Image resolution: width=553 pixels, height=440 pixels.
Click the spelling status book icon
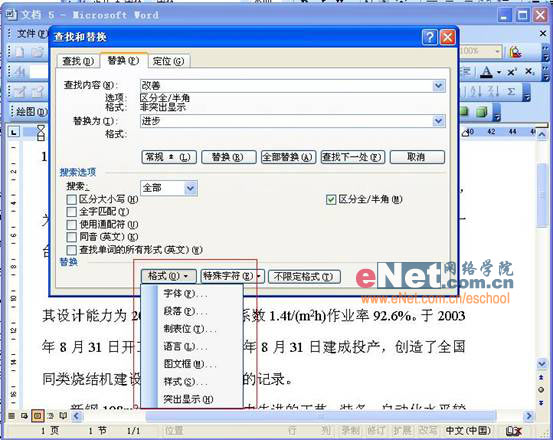pyautogui.click(x=514, y=430)
